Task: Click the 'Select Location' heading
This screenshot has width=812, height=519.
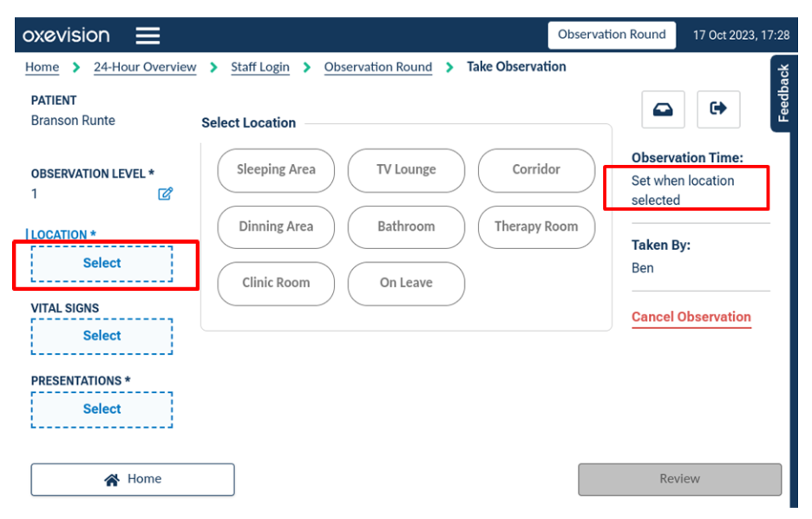Action: click(x=249, y=122)
